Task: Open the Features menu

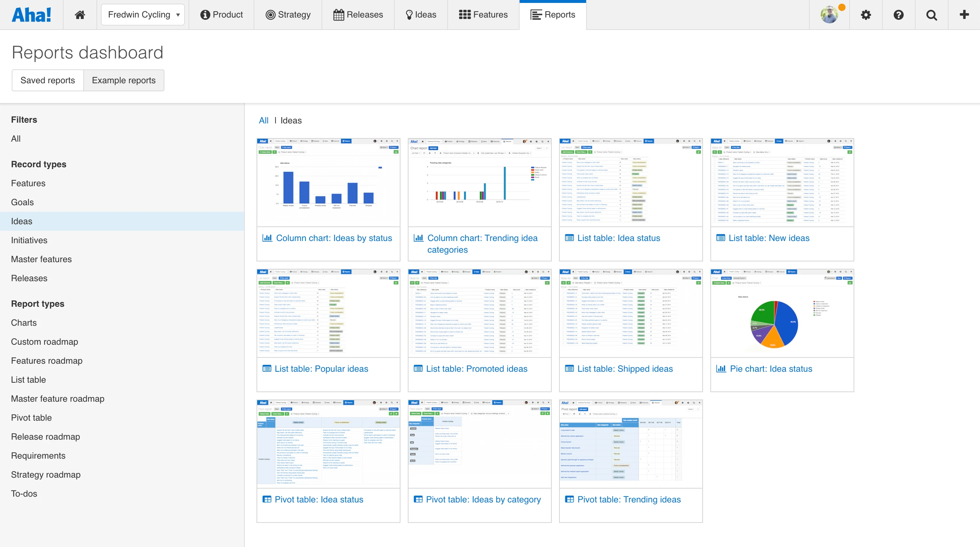Action: (483, 15)
